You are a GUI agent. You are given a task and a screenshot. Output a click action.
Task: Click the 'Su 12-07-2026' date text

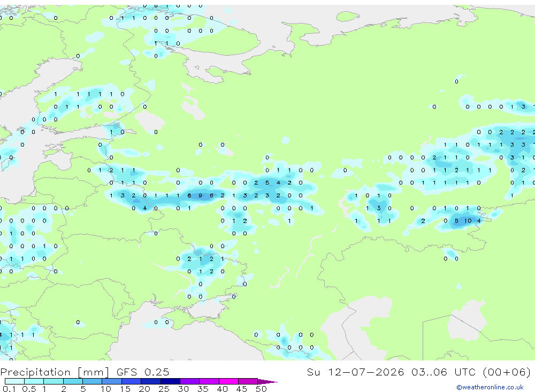point(356,372)
